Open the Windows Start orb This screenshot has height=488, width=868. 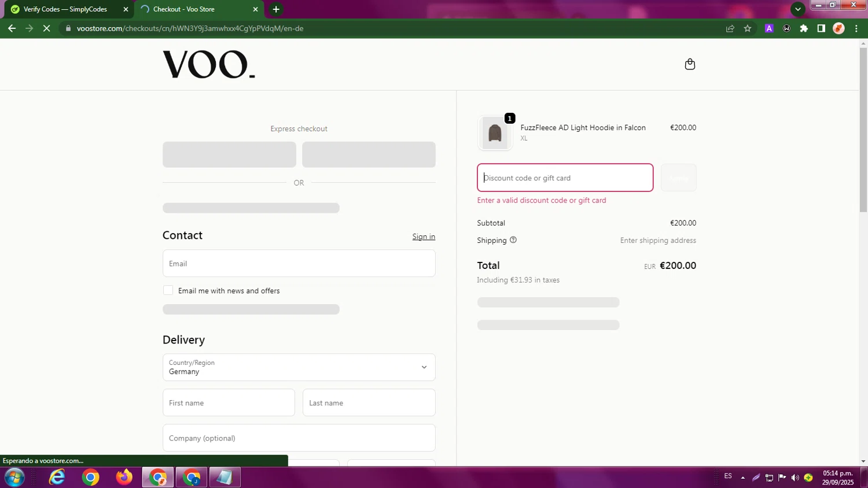[x=14, y=478]
